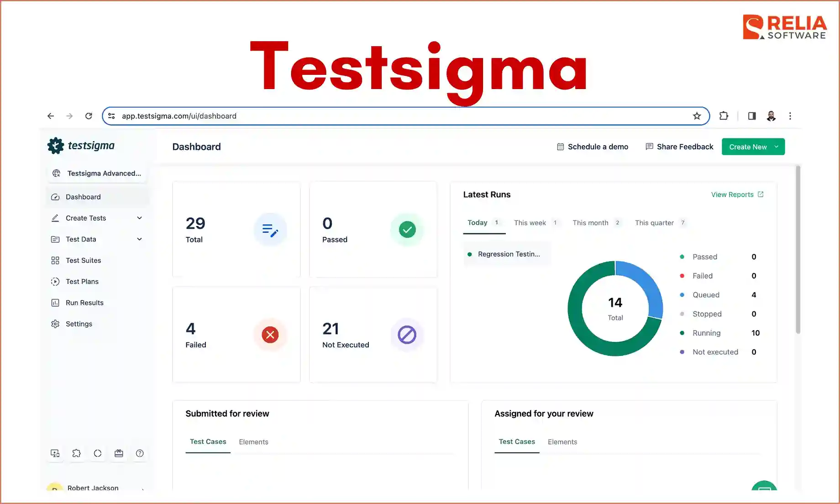Open Settings via the gear icon
The height and width of the screenshot is (504, 840).
pyautogui.click(x=55, y=324)
